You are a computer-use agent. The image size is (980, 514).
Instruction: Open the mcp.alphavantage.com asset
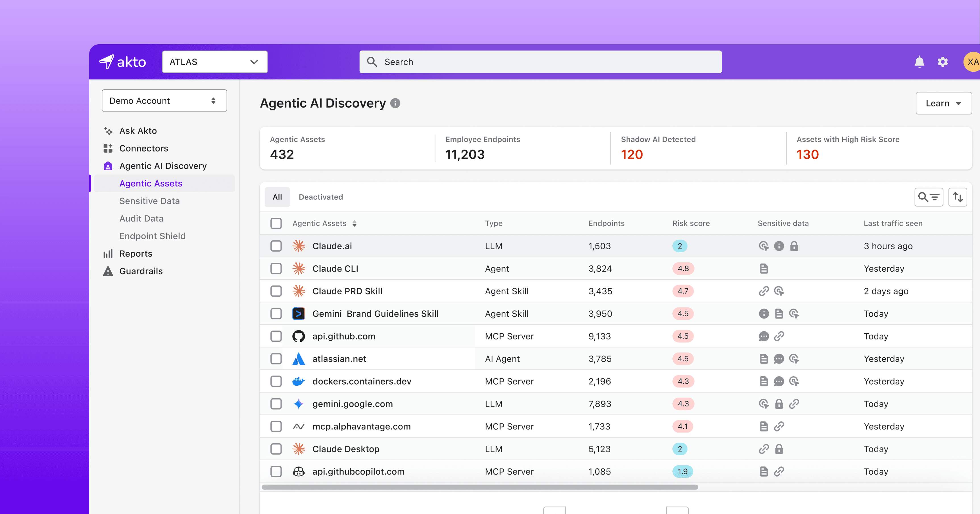(361, 427)
